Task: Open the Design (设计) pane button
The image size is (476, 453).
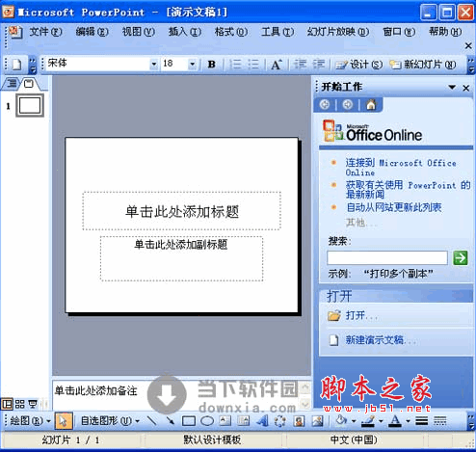Action: [358, 65]
